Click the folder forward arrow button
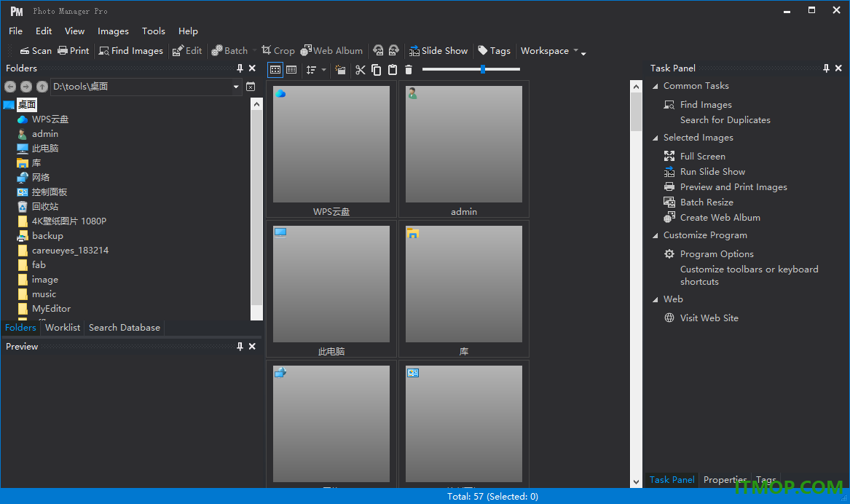The height and width of the screenshot is (504, 850). pos(26,87)
